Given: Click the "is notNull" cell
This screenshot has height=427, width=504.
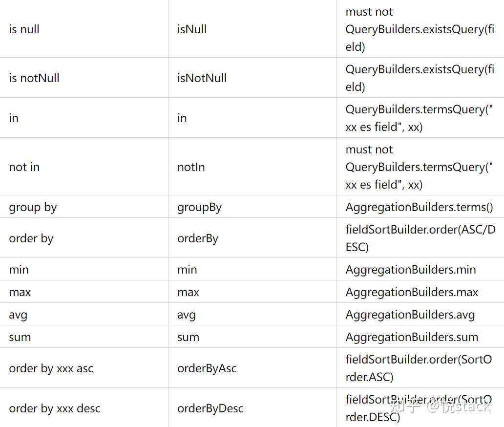Looking at the screenshot, I should (x=34, y=78).
